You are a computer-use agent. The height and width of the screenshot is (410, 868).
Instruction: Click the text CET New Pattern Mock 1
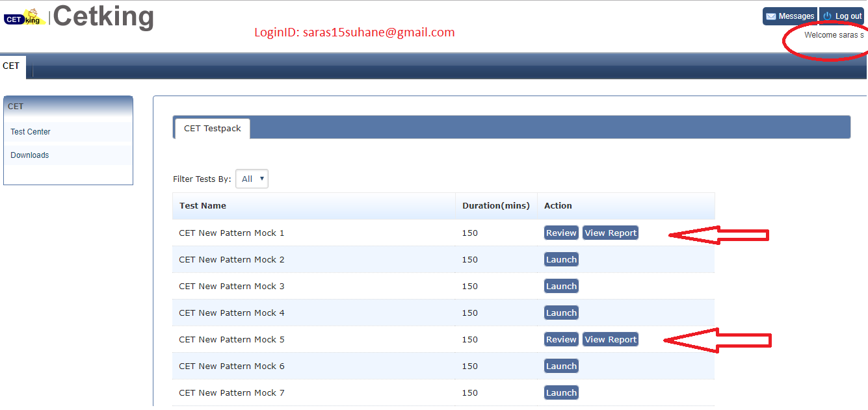pos(231,233)
